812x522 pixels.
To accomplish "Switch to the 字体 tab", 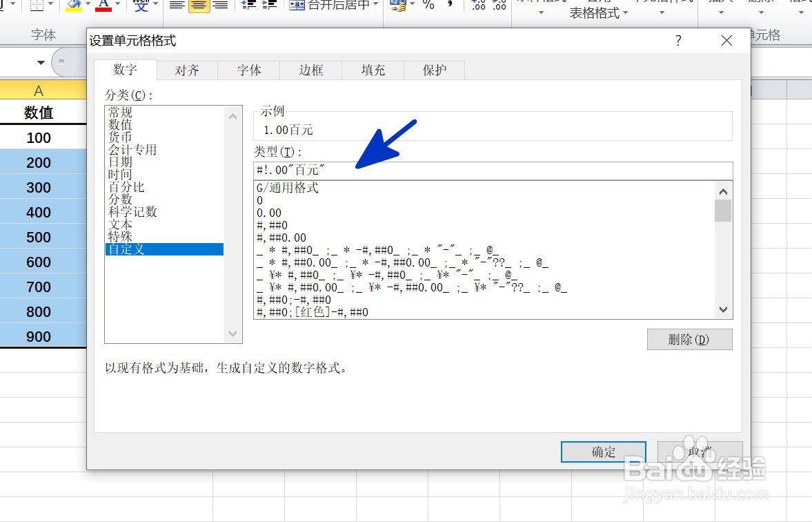I will (x=249, y=70).
